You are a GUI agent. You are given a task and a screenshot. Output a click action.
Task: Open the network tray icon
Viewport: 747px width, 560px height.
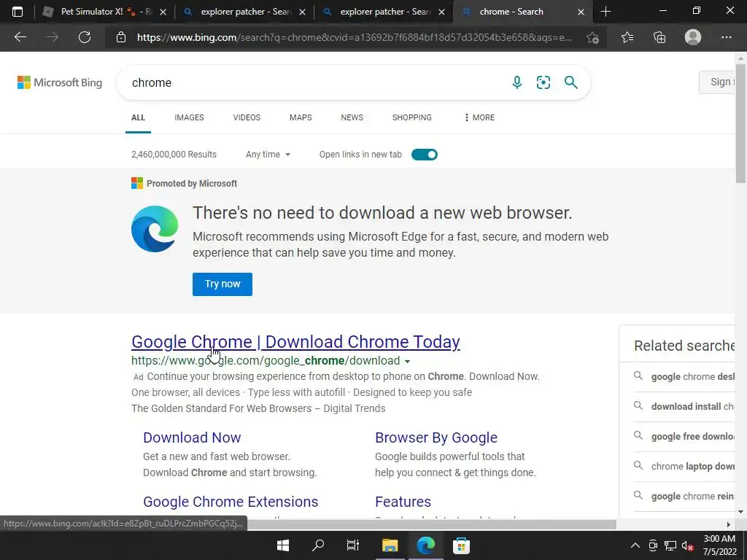[670, 545]
